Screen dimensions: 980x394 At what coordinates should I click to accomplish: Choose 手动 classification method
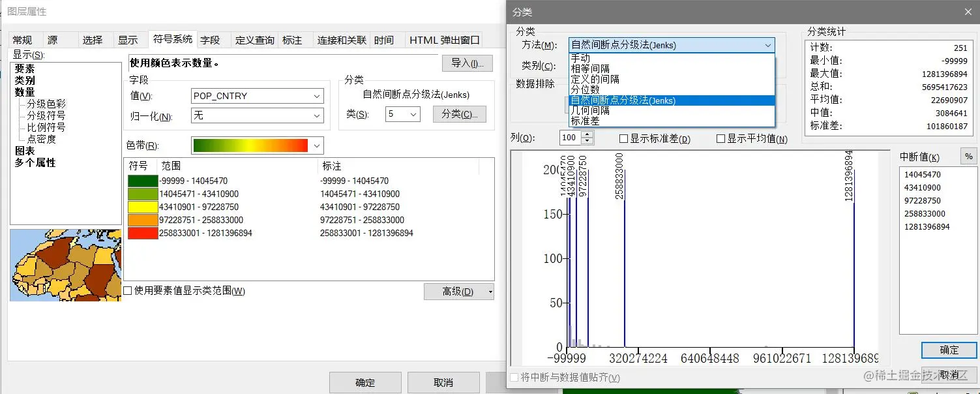click(672, 58)
